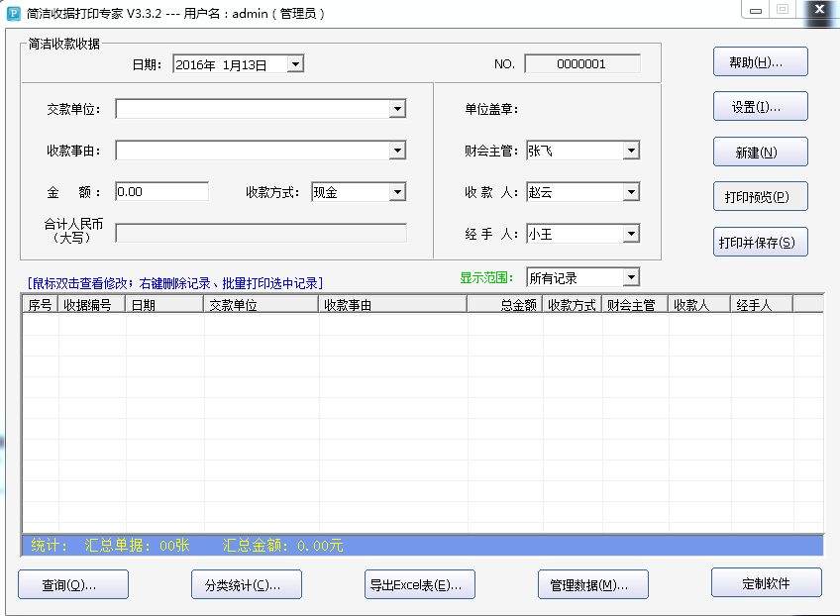Click the 定制软件 custom software button
Image resolution: width=840 pixels, height=616 pixels.
pyautogui.click(x=766, y=582)
